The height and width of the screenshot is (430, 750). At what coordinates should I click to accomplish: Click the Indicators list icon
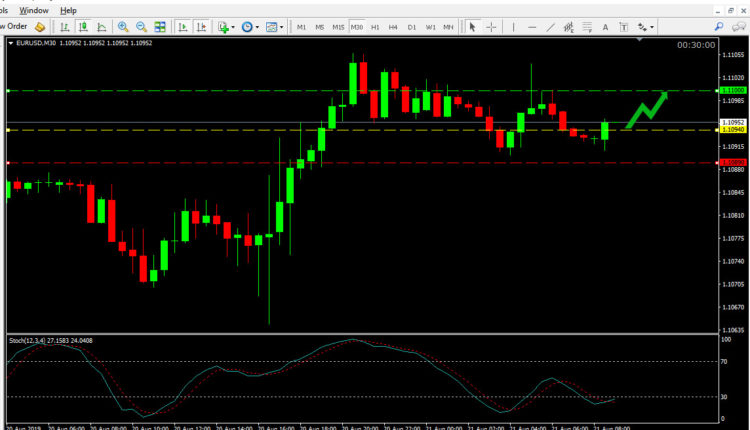pos(223,27)
